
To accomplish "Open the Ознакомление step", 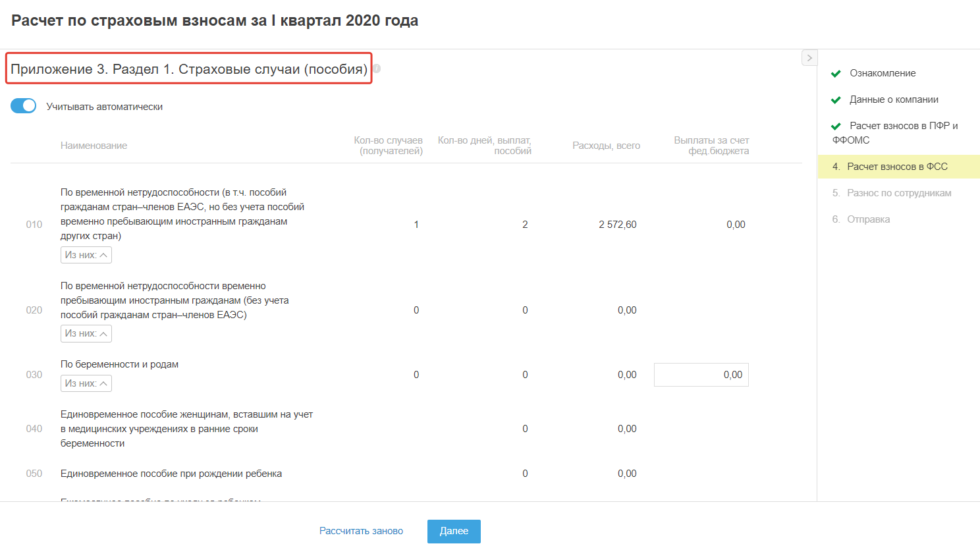I will [x=883, y=73].
